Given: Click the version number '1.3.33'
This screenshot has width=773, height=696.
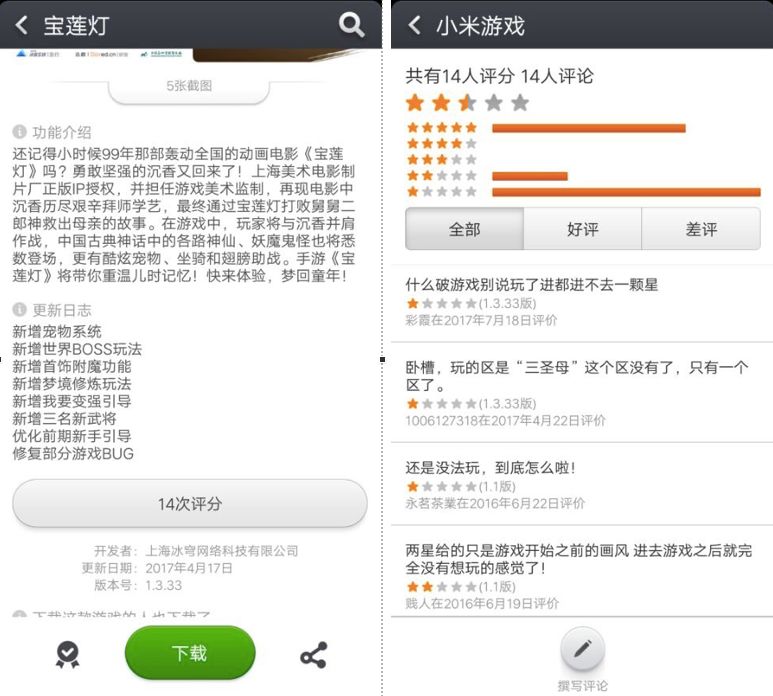Looking at the screenshot, I should pyautogui.click(x=164, y=585).
